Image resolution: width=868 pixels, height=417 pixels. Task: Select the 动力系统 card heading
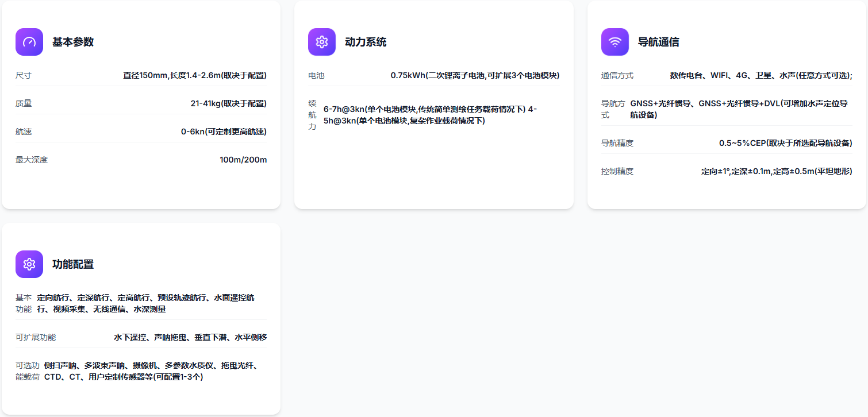pyautogui.click(x=366, y=42)
